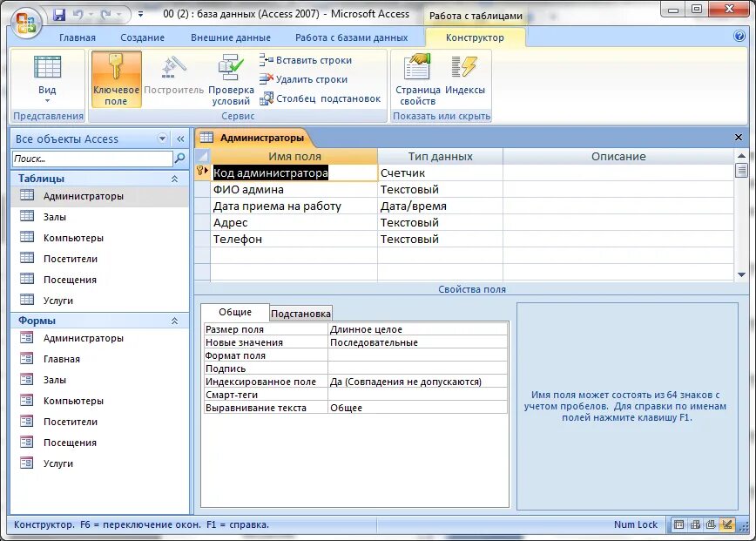
Task: Click the Проверка условий icon
Action: [231, 79]
